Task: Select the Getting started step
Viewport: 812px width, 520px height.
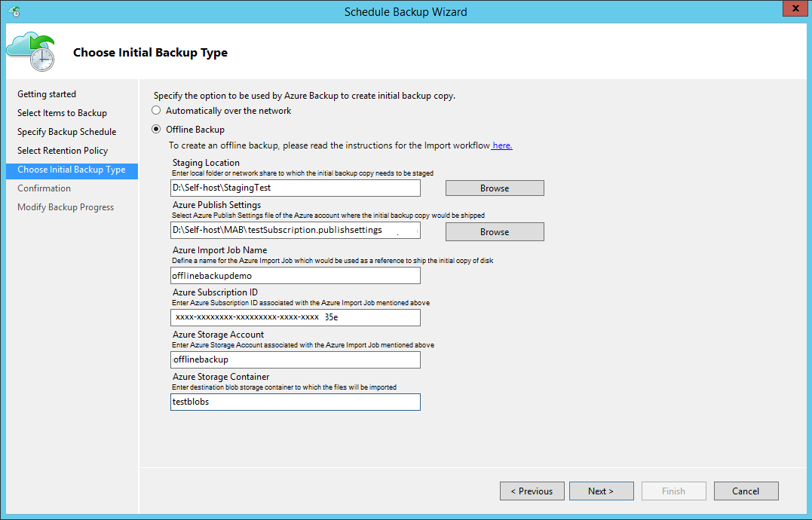Action: coord(46,93)
